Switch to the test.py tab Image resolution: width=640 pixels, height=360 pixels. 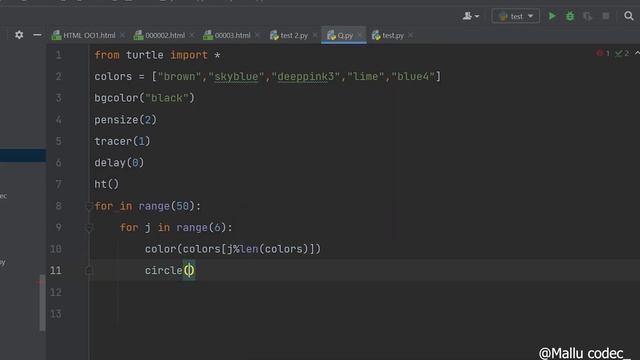click(x=388, y=36)
